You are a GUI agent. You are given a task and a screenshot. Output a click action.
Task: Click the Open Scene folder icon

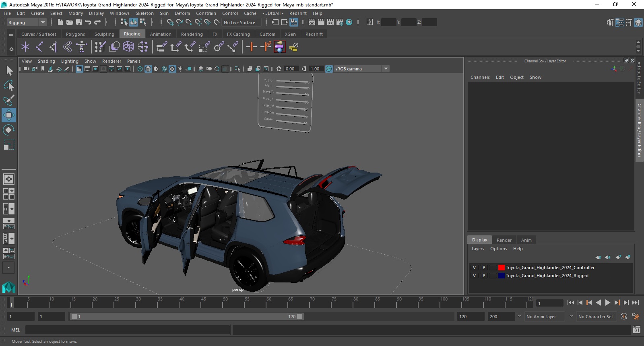70,23
